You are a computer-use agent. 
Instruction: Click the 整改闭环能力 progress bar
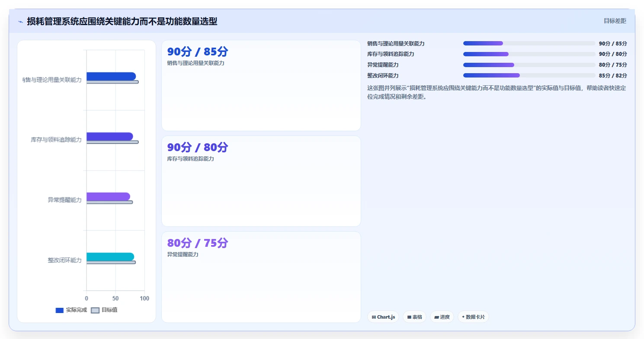529,75
